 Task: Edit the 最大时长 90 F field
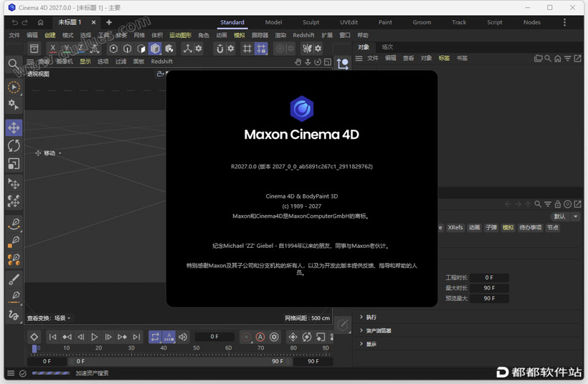click(489, 288)
